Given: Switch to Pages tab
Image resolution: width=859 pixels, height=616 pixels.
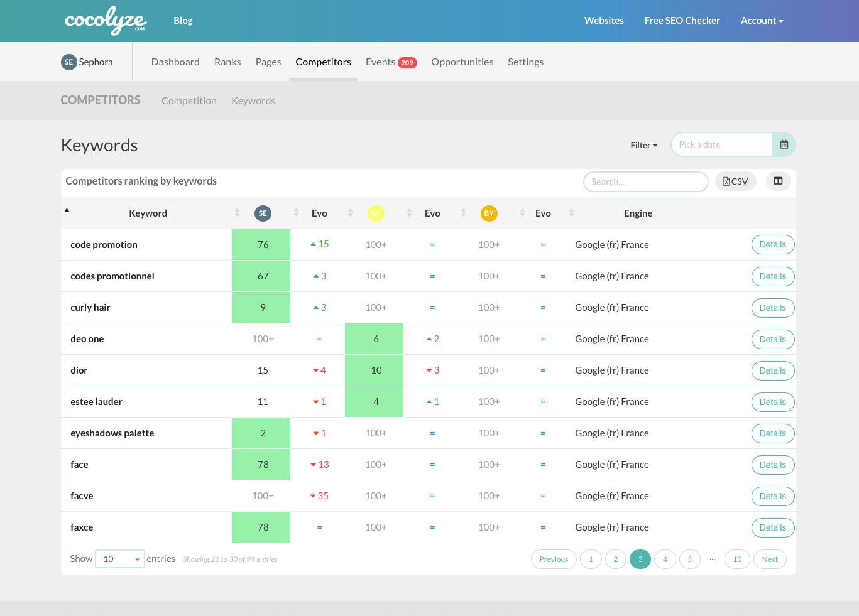Looking at the screenshot, I should 268,62.
